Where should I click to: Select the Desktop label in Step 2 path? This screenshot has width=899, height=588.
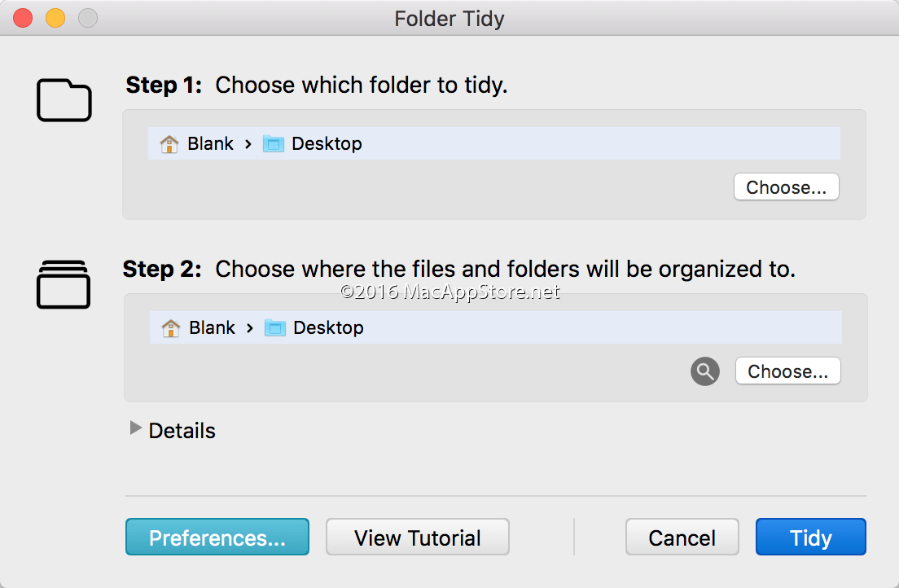[328, 328]
